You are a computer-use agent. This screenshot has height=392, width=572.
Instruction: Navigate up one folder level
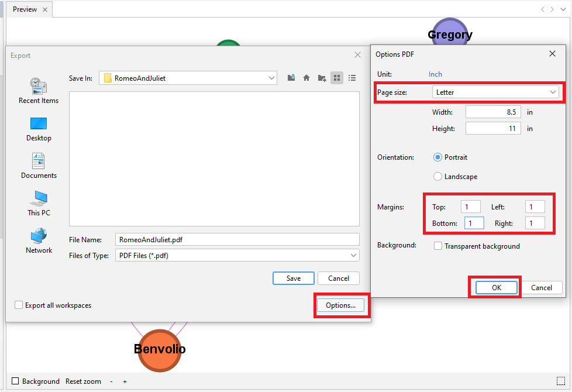point(291,77)
